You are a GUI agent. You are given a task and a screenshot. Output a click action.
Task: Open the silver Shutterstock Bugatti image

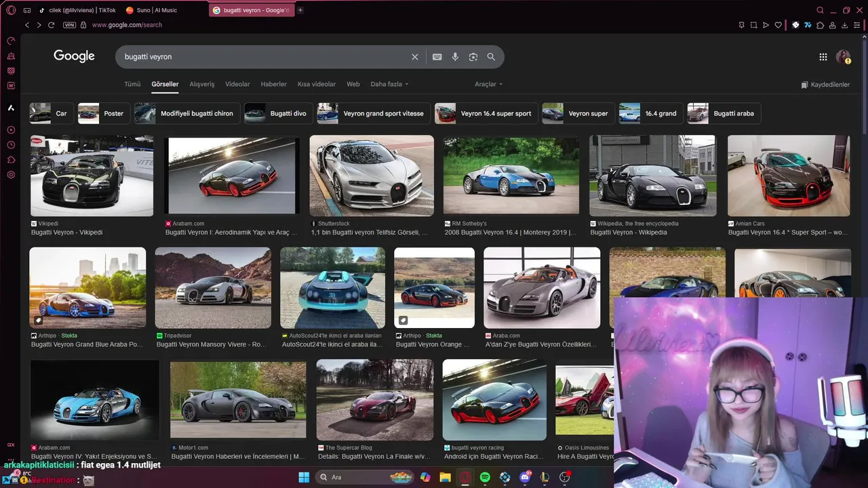(372, 176)
